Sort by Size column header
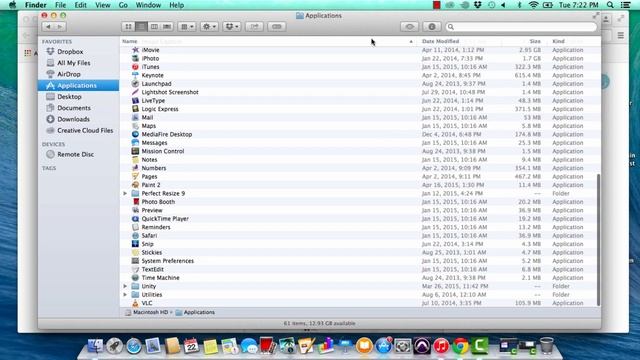 tap(524, 41)
